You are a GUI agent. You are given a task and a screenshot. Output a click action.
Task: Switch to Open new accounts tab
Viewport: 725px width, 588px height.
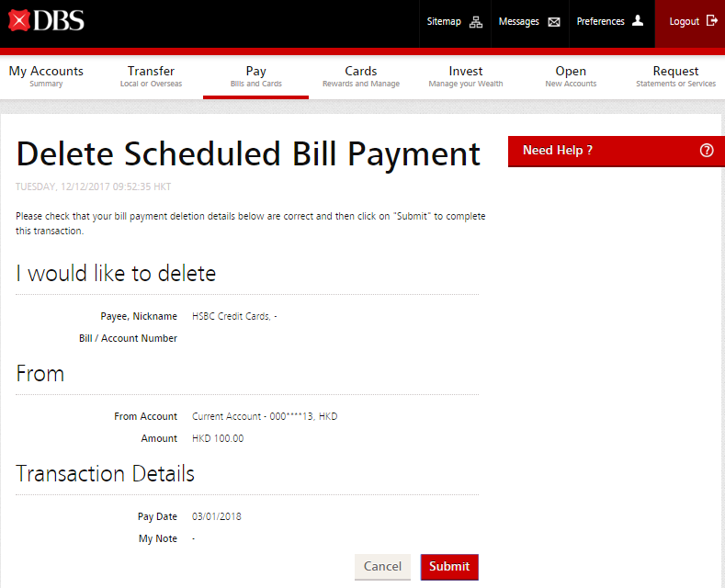pos(571,76)
